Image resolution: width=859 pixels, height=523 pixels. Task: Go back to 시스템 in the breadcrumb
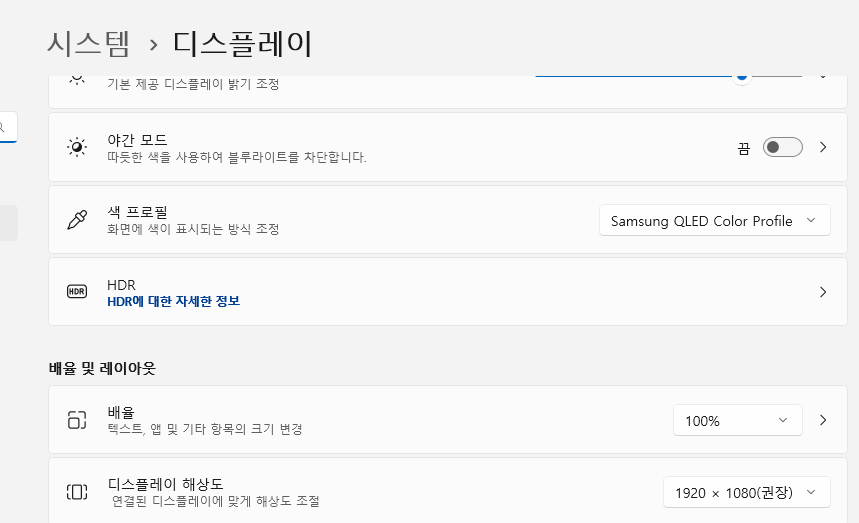click(89, 44)
